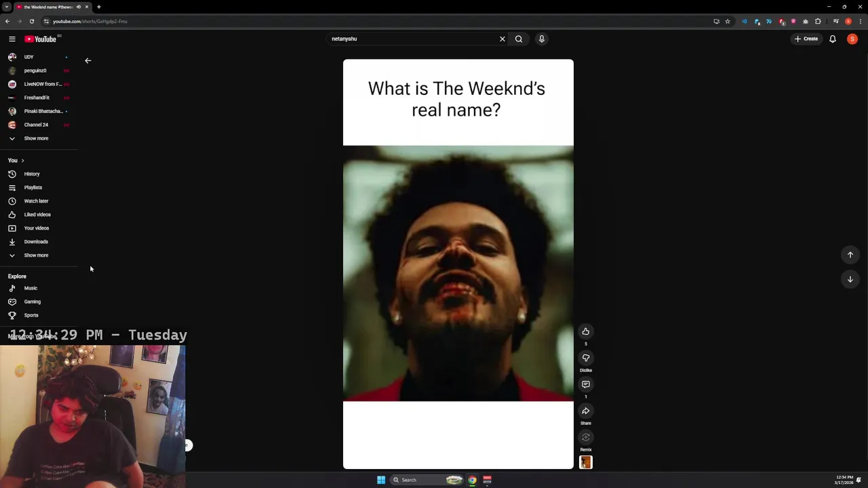Viewport: 868px width, 488px height.
Task: Install app icon in address bar
Action: tap(716, 22)
